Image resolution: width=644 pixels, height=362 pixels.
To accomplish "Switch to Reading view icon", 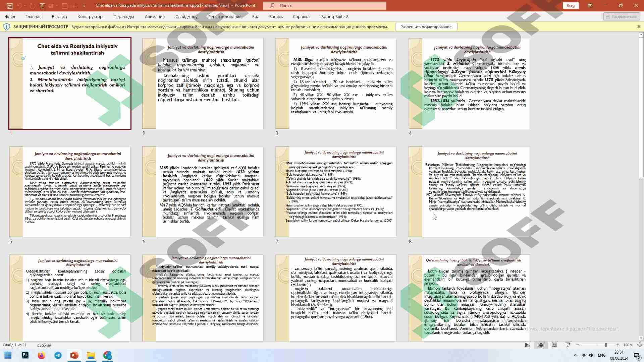I will [x=554, y=345].
